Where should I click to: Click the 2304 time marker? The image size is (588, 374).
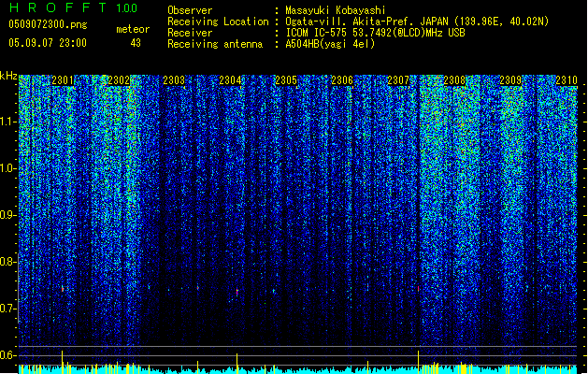pyautogui.click(x=230, y=80)
